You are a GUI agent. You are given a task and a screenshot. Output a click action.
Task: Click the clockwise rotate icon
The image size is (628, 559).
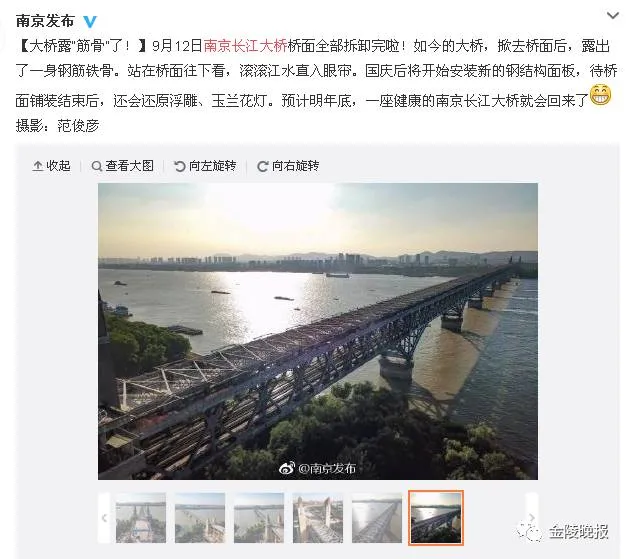click(262, 166)
